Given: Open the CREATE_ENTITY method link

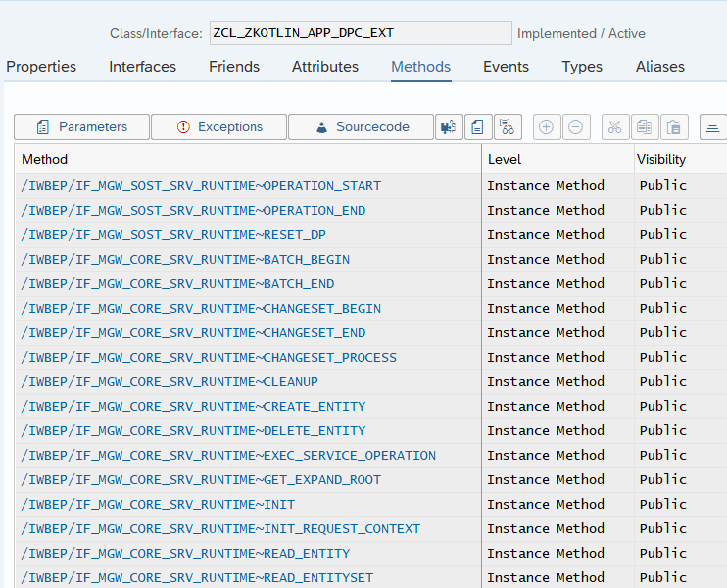Looking at the screenshot, I should [x=193, y=407].
